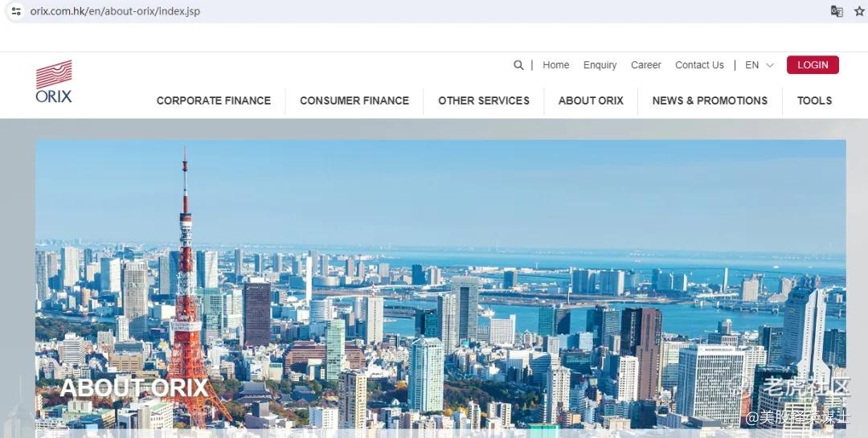This screenshot has width=868, height=438.
Task: Open the Consumer Finance menu
Action: click(x=354, y=100)
